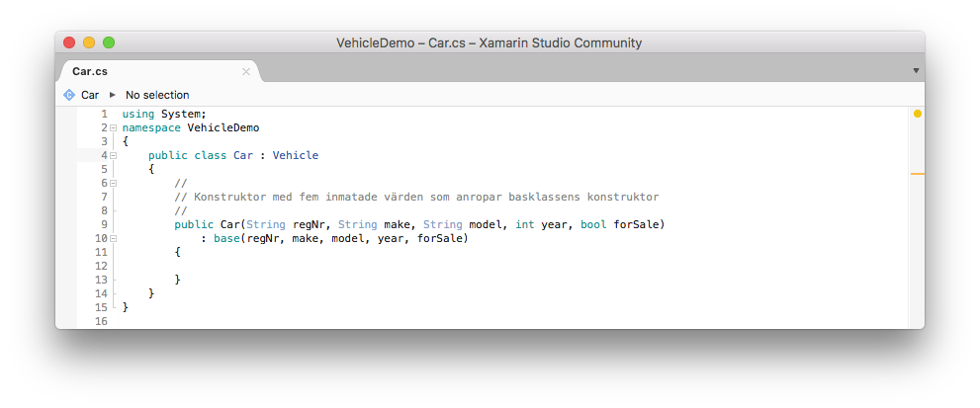980x408 pixels.
Task: Click line number 9 in the gutter
Action: (105, 224)
